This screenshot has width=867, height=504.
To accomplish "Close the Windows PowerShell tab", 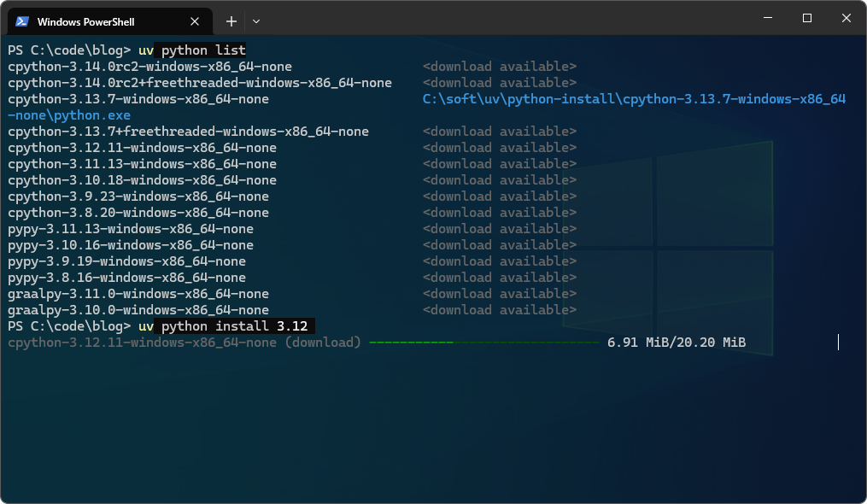I will [x=194, y=21].
